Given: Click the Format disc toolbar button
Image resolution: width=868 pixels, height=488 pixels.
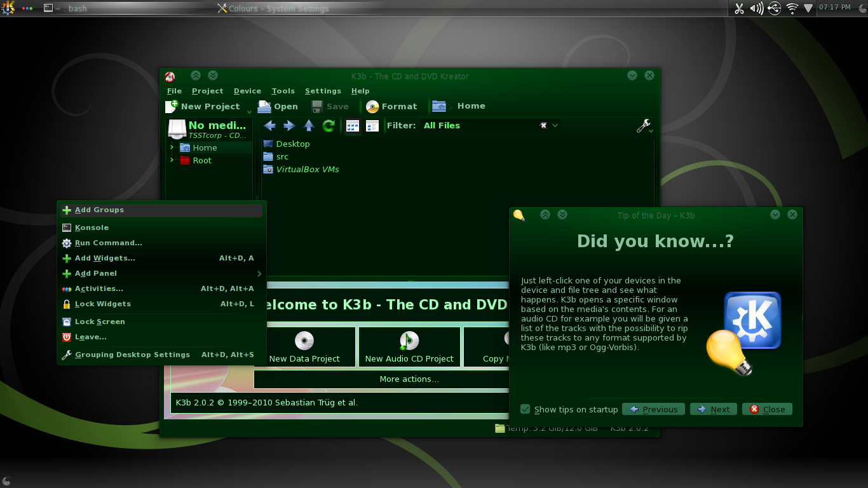Looking at the screenshot, I should (x=391, y=107).
